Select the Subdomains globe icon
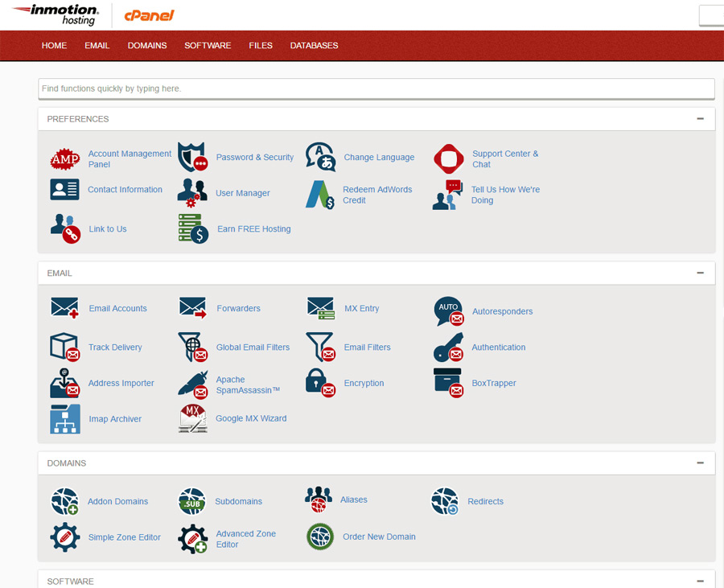724x588 pixels. click(192, 501)
